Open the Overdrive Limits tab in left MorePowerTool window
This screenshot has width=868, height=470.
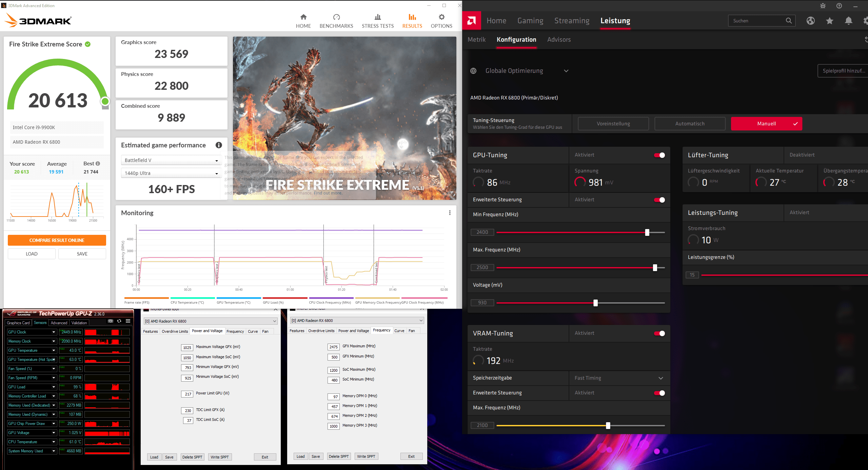[175, 331]
